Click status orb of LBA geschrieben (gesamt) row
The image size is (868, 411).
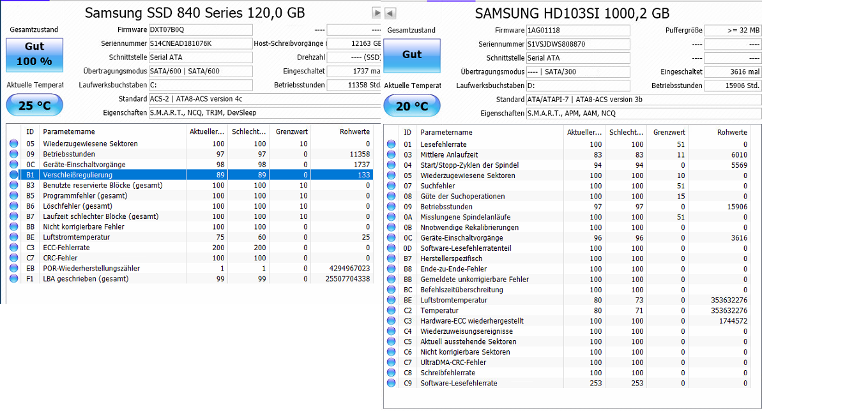tap(14, 279)
